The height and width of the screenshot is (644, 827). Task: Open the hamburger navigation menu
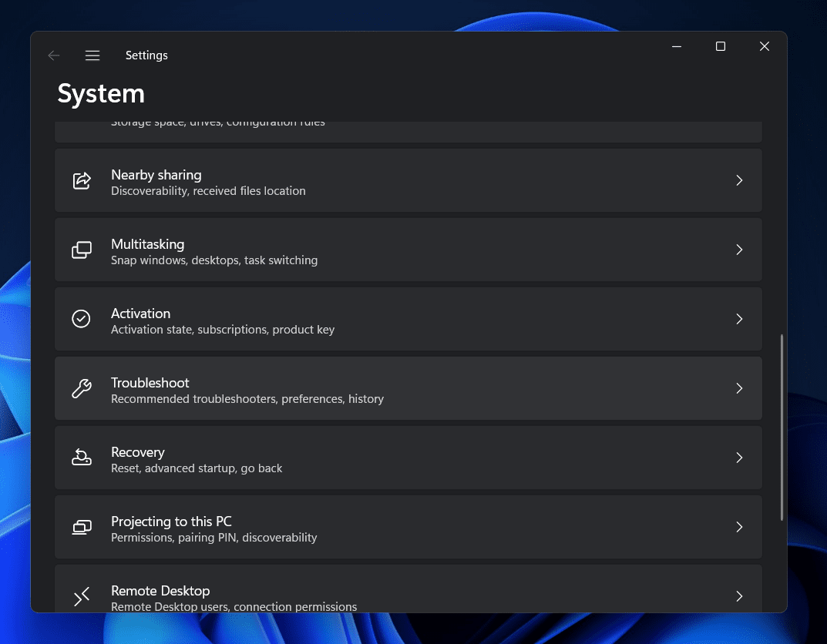point(92,55)
